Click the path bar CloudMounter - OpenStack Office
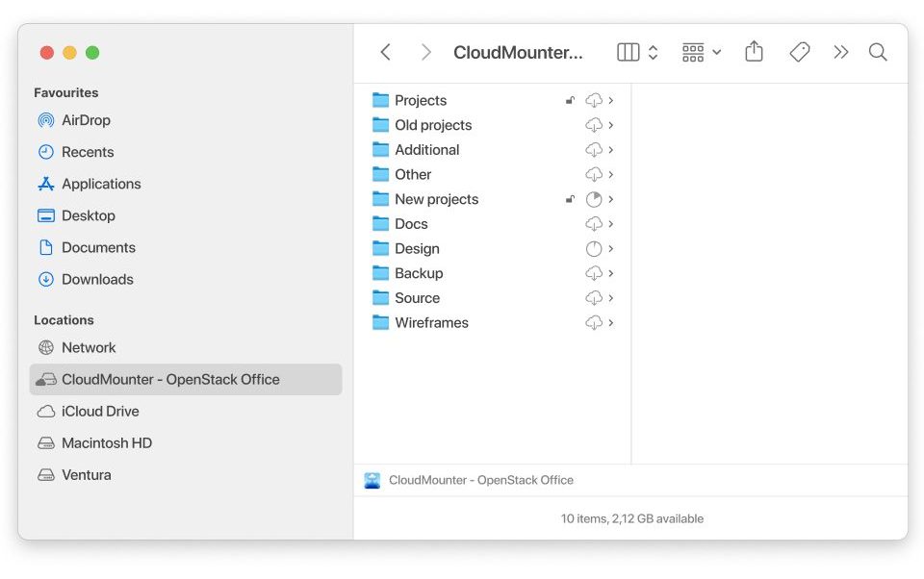 click(x=469, y=480)
